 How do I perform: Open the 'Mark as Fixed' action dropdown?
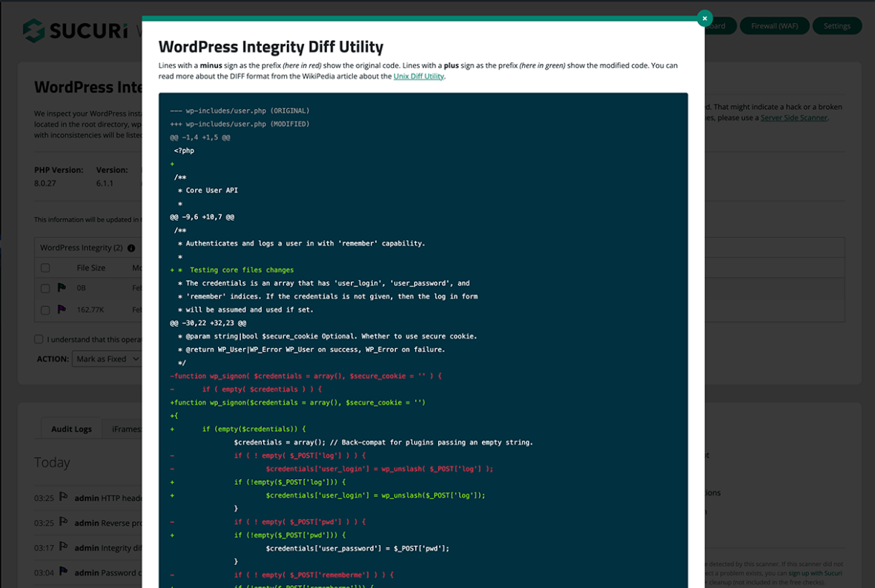107,359
